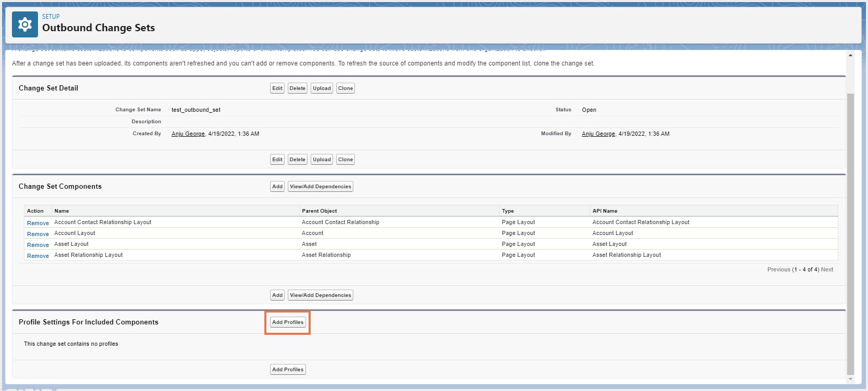Click bottom Add button under components table
The width and height of the screenshot is (868, 391).
tap(277, 295)
